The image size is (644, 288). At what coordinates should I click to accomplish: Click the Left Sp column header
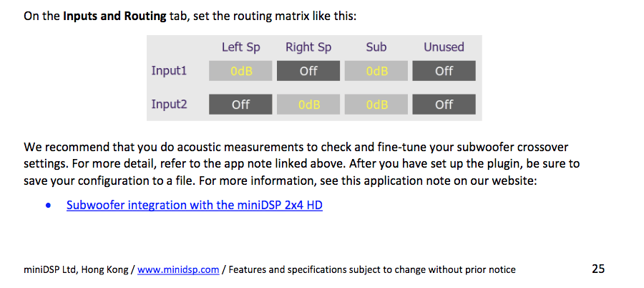241,47
